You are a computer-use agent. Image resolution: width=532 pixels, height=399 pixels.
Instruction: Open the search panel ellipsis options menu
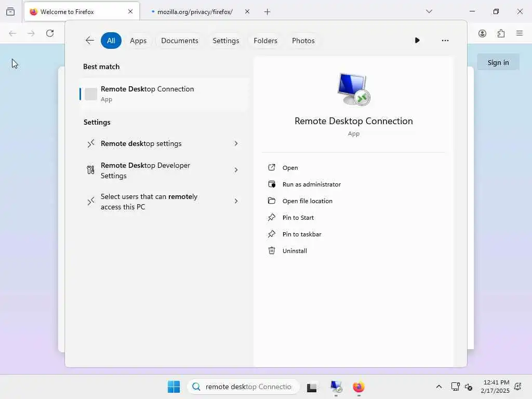coord(445,41)
